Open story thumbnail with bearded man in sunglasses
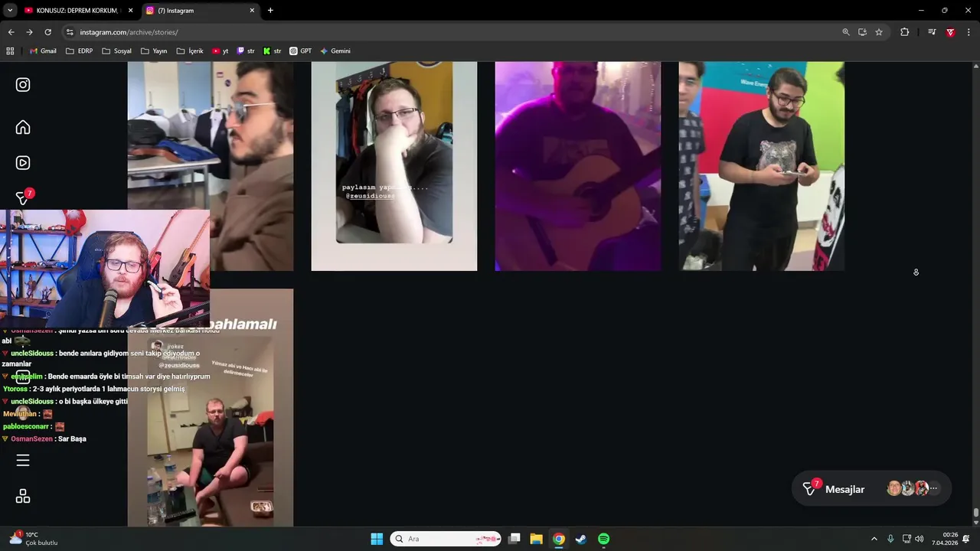The image size is (980, 551). coord(211,166)
